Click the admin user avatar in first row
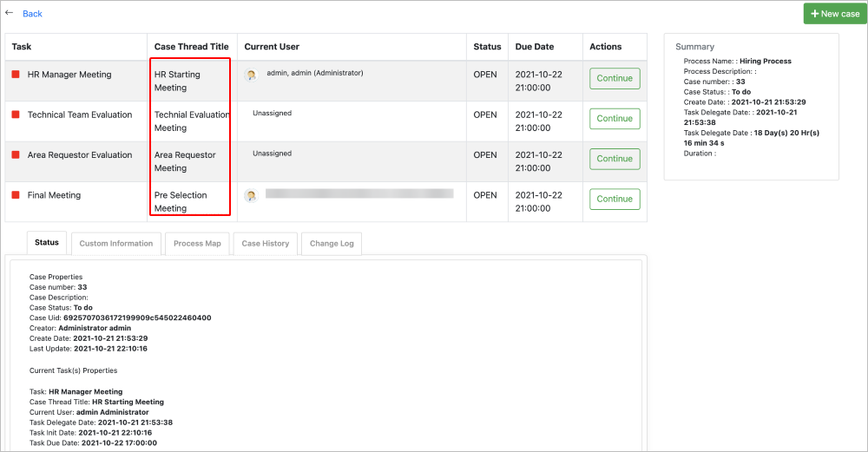Image resolution: width=868 pixels, height=452 pixels. pos(252,75)
